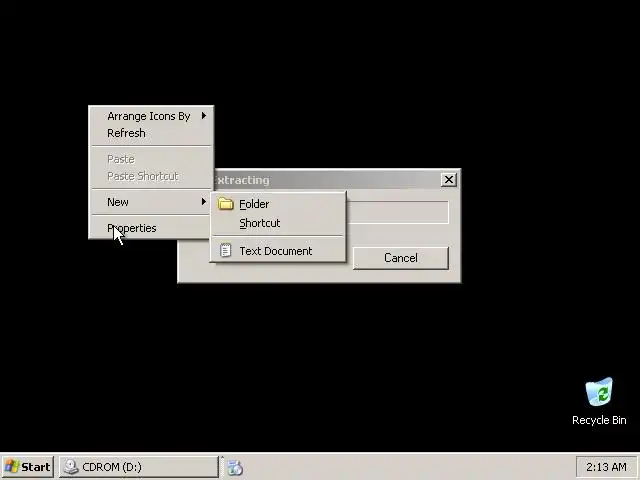Expand the Arrange Icons By submenu arrow
640x480 pixels.
pos(204,116)
